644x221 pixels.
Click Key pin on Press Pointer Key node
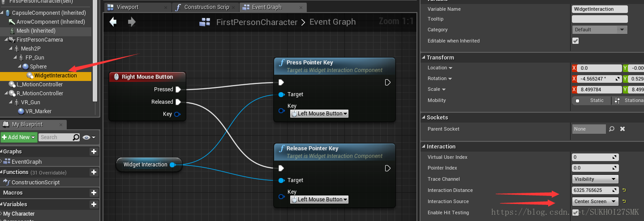coord(281,110)
